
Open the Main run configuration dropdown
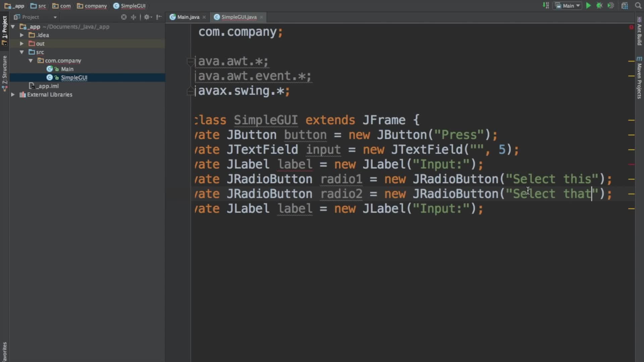point(568,6)
